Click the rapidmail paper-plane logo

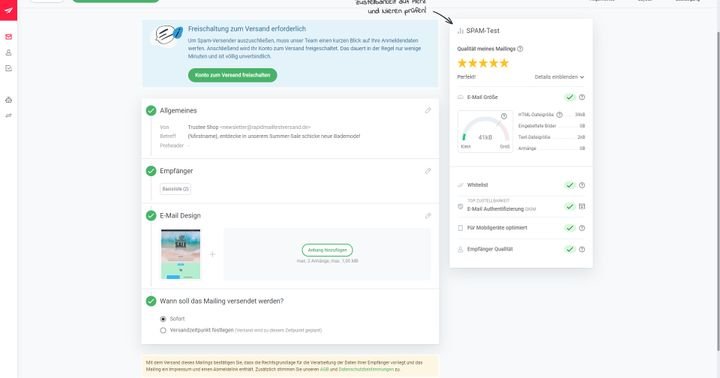[x=8, y=10]
